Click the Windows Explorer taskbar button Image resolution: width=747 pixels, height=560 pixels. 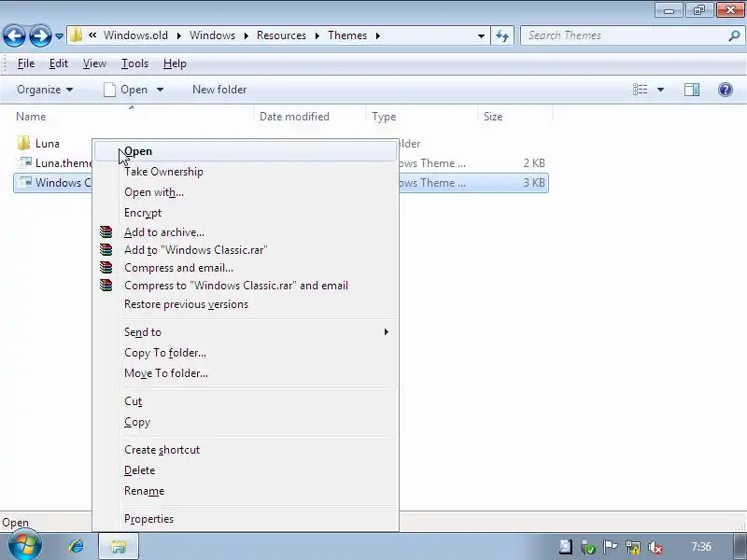(119, 546)
